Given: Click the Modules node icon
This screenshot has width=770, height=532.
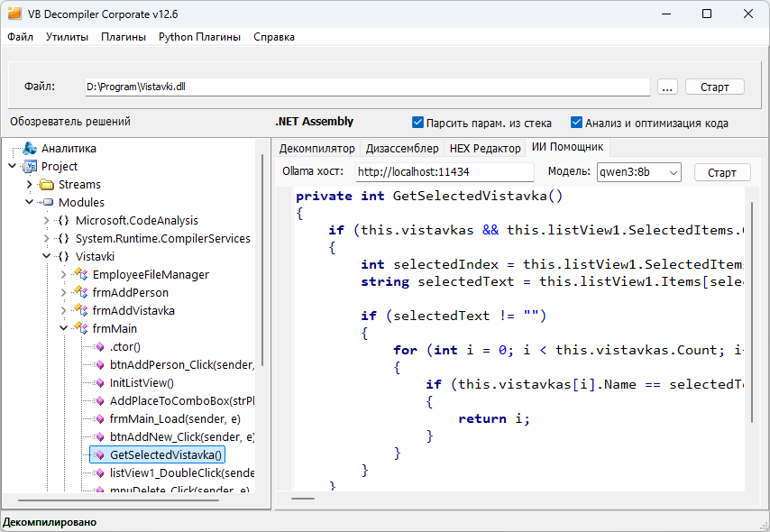Looking at the screenshot, I should [x=48, y=202].
